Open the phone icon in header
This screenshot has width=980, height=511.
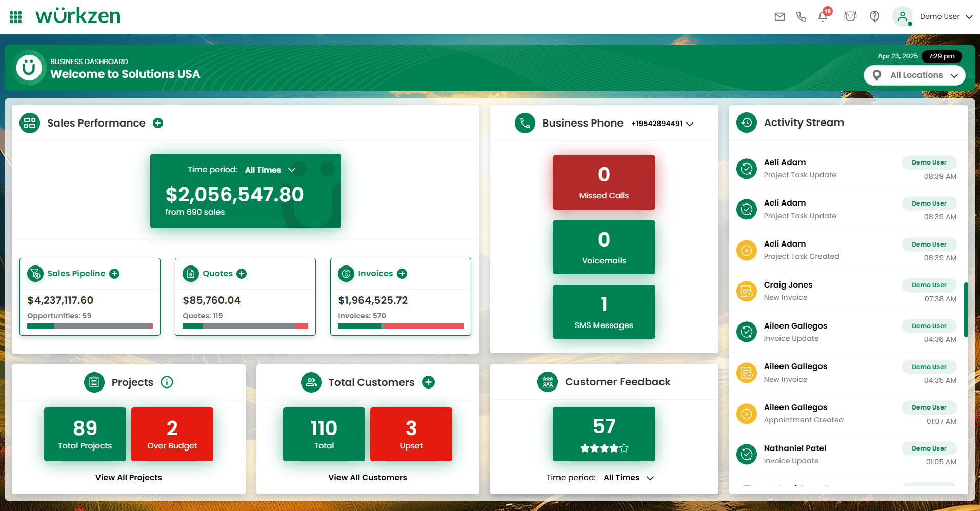pos(801,17)
